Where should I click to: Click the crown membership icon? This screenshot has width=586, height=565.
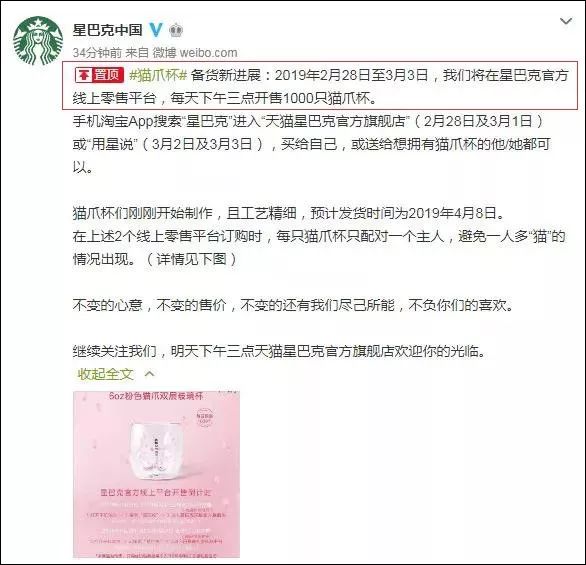click(x=176, y=30)
